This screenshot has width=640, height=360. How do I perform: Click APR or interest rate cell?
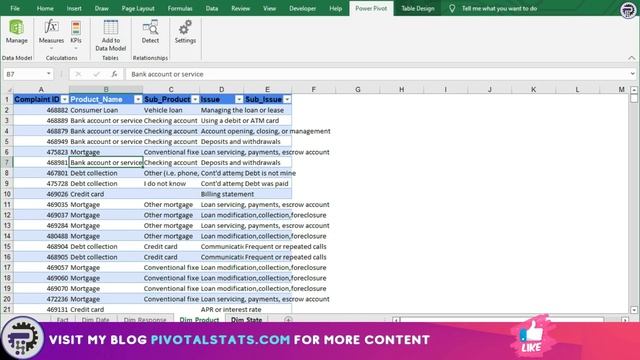(222, 309)
